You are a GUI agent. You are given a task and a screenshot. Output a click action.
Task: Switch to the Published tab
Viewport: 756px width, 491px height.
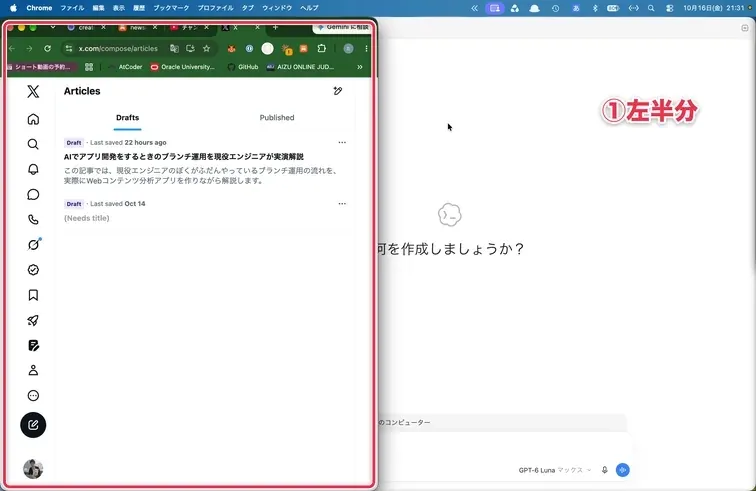[x=277, y=118]
